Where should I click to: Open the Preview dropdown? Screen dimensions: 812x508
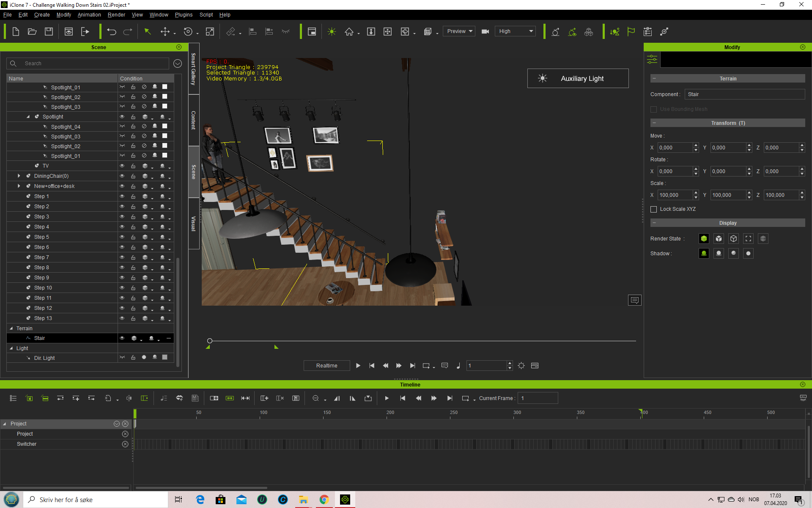(459, 31)
